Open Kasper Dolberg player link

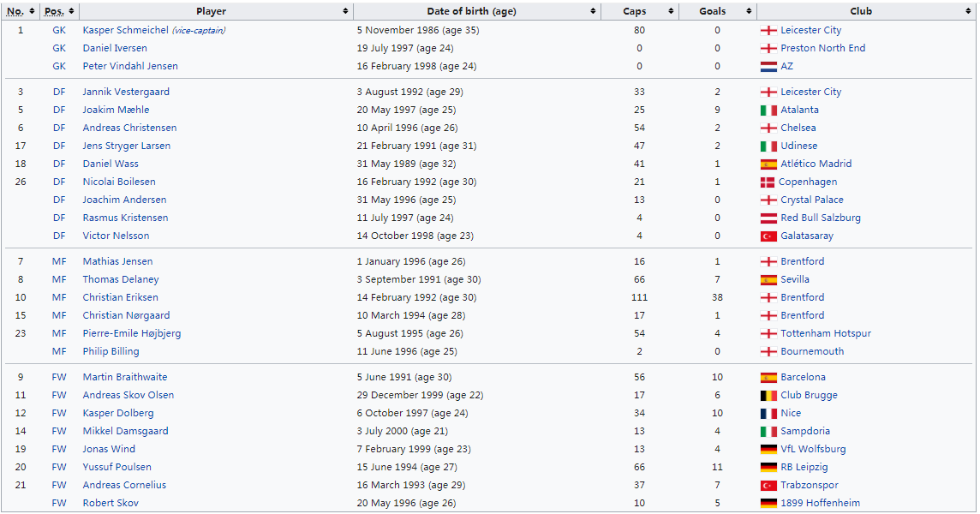point(118,413)
